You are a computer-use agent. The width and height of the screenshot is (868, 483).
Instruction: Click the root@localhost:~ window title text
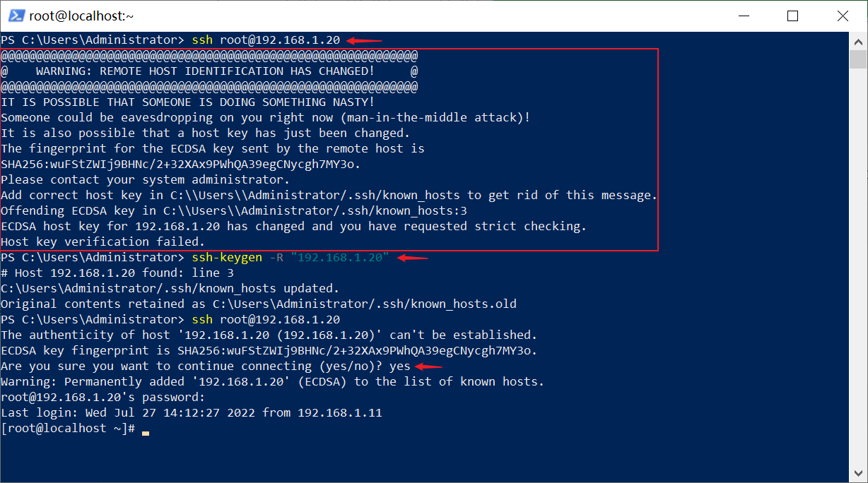coord(82,16)
